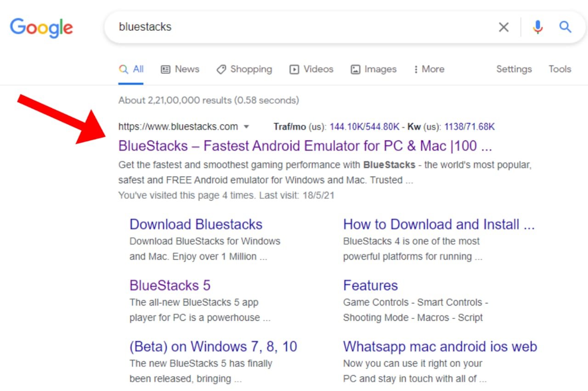Click 'BlueStacks 4 is one of the most' snippet
588x391 pixels.
pos(413,249)
